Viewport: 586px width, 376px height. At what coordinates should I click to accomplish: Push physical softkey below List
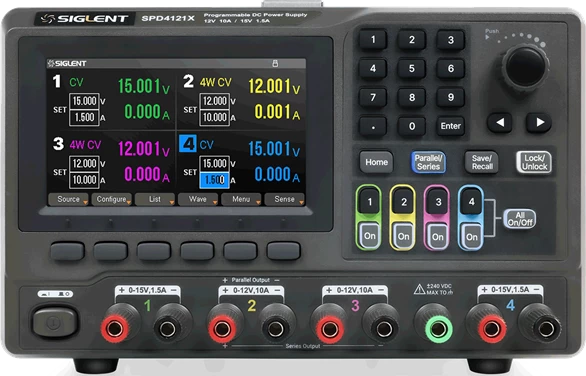pos(154,251)
